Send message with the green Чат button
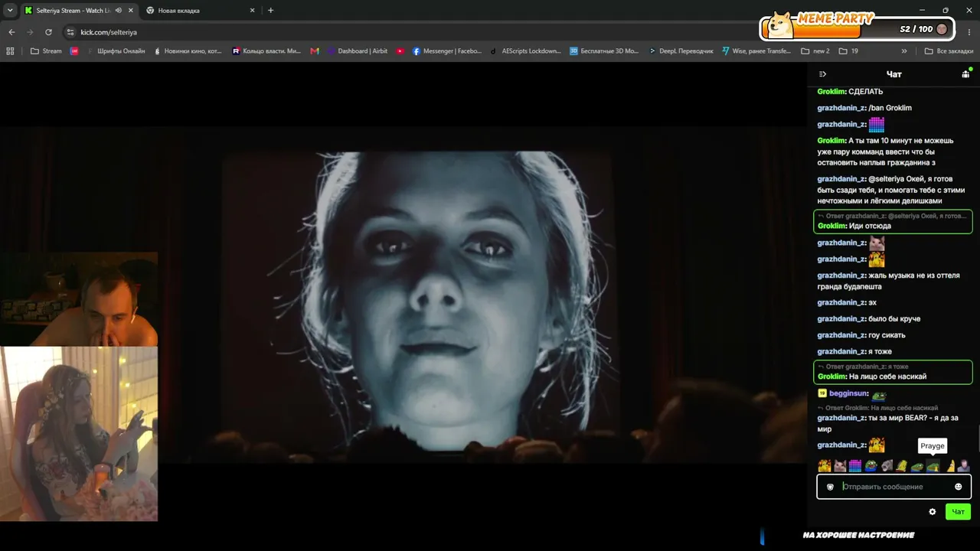This screenshot has width=980, height=551. click(958, 512)
